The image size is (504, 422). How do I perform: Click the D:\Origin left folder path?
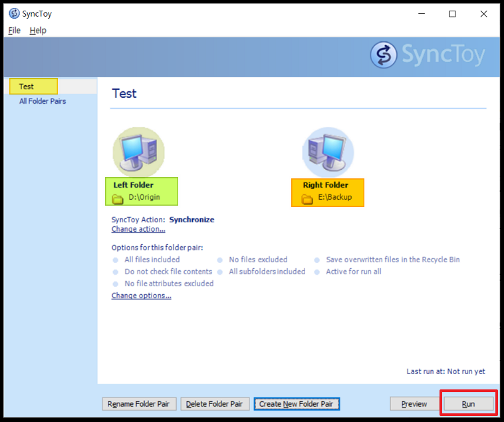point(144,197)
